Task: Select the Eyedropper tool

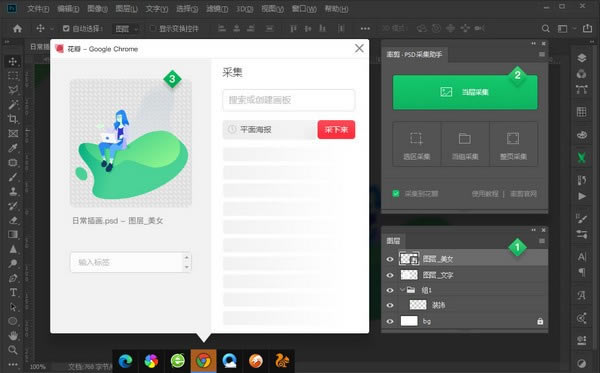Action: point(13,148)
